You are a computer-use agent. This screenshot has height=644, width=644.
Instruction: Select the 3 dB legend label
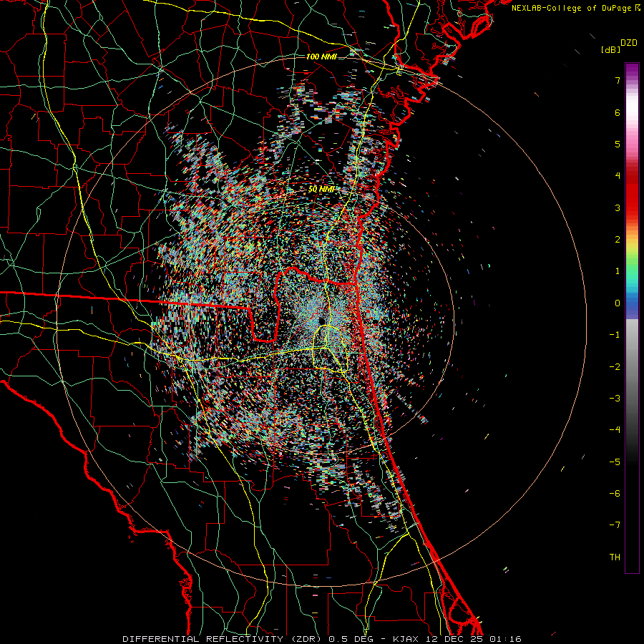618,208
